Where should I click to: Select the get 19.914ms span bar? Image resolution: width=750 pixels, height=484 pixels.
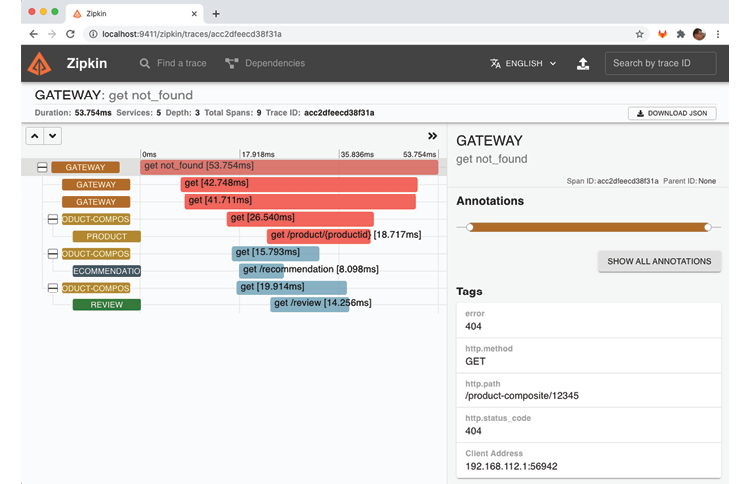(x=291, y=287)
